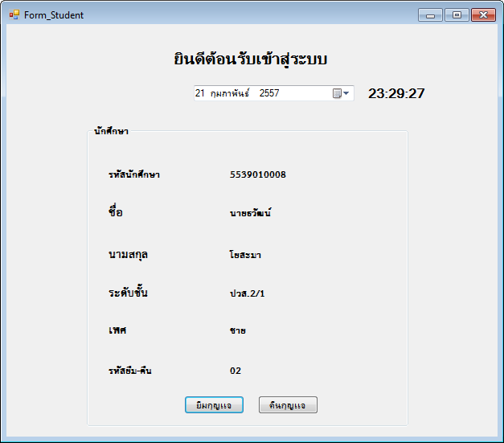Click the ระดับชั้น label
The image size is (504, 443).
128,292
